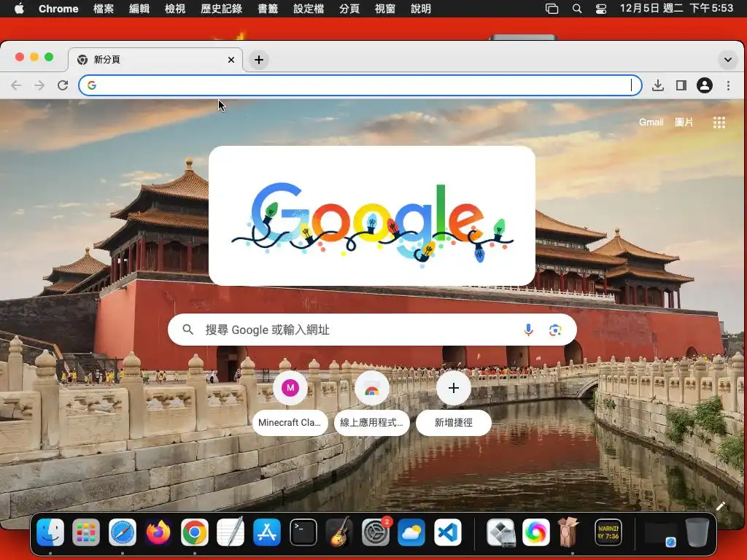Image resolution: width=747 pixels, height=560 pixels.
Task: Open the Chrome app menu
Action: [x=58, y=9]
